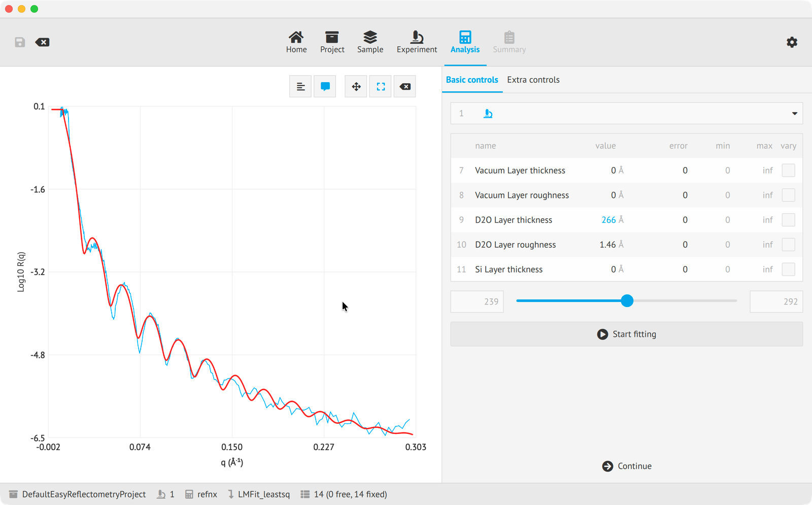Click the LMFit_leastsq minimizer status entry
The image size is (812, 505).
pyautogui.click(x=258, y=494)
